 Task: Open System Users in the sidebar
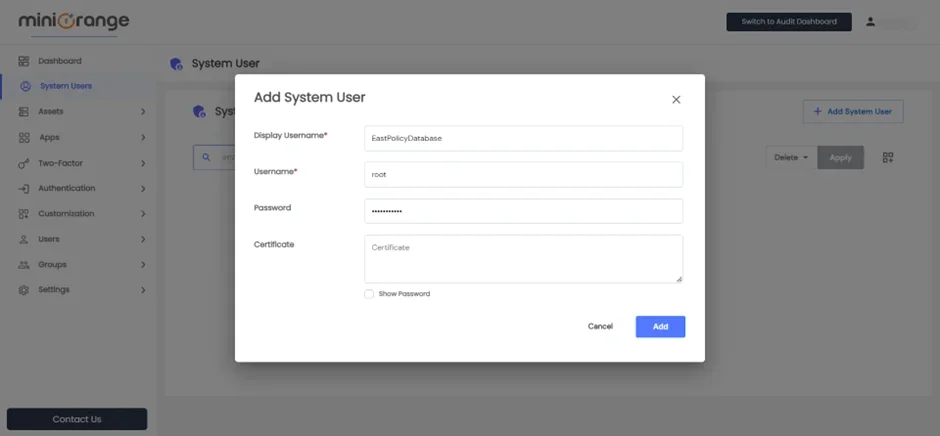65,86
